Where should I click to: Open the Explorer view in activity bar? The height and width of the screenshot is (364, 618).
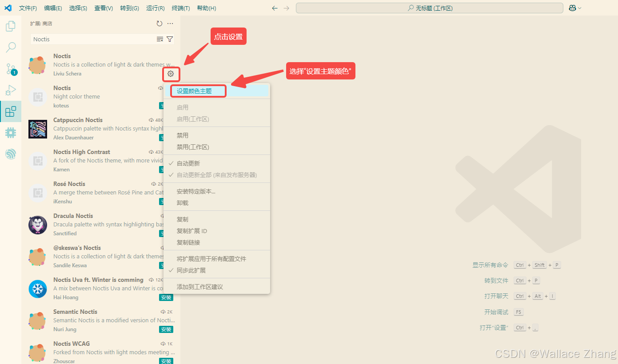11,26
